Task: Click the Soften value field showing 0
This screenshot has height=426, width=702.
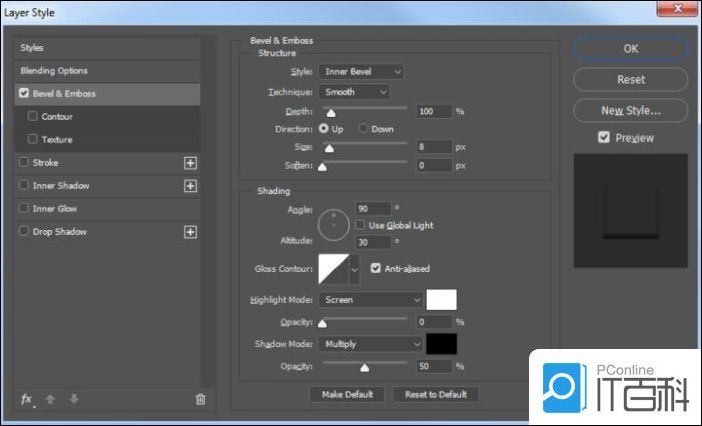Action: tap(434, 166)
